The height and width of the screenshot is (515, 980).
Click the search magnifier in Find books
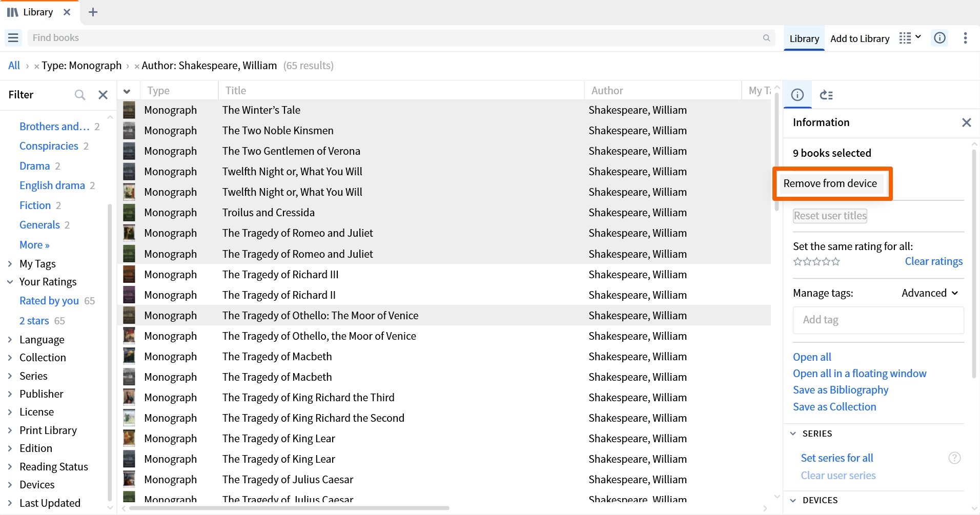[766, 38]
